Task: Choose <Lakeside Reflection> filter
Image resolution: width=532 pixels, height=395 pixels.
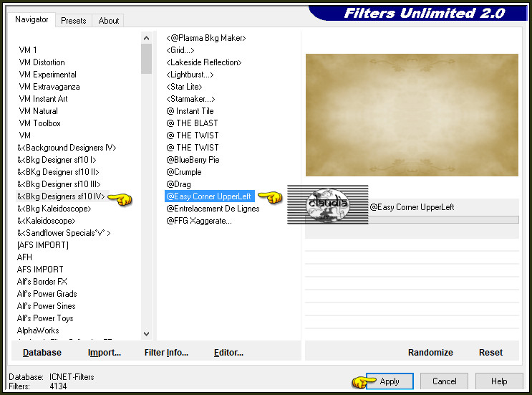Action: click(203, 62)
